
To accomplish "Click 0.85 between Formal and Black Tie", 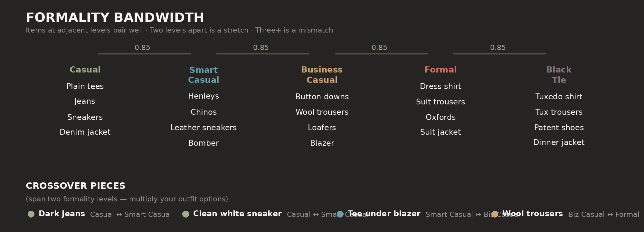I will (x=498, y=48).
